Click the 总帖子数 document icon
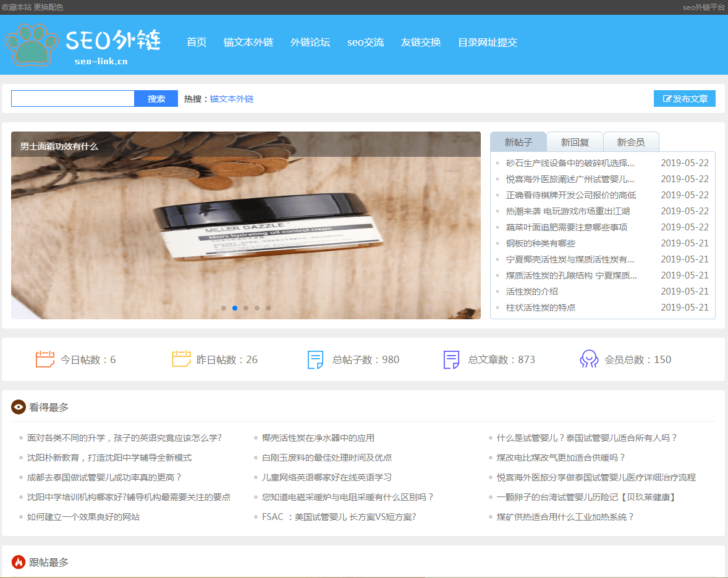Viewport: 728px width, 578px height. (316, 359)
